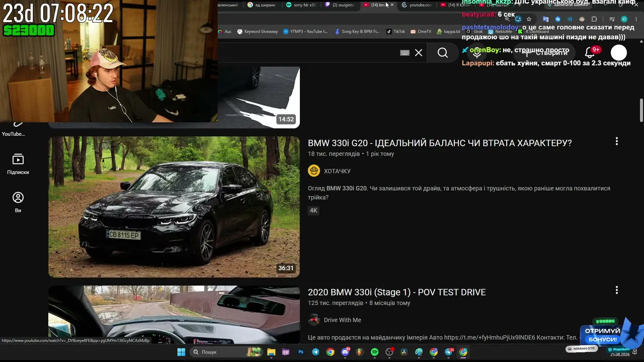Open the Windows Start menu
This screenshot has width=644, height=362.
pos(181,352)
